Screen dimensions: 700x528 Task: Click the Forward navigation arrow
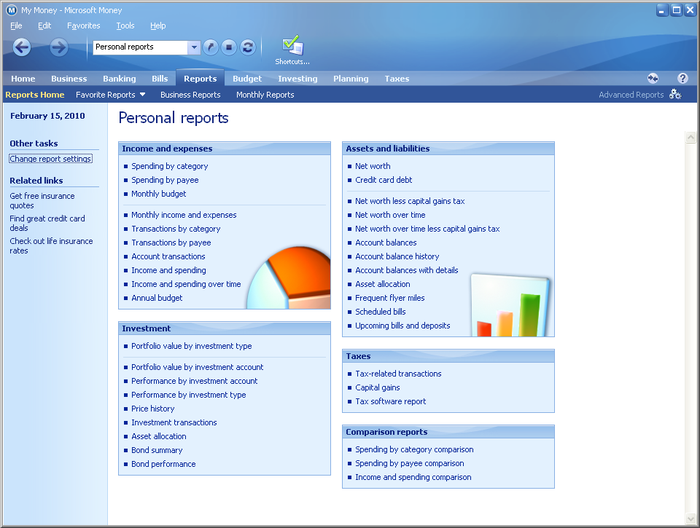point(58,47)
